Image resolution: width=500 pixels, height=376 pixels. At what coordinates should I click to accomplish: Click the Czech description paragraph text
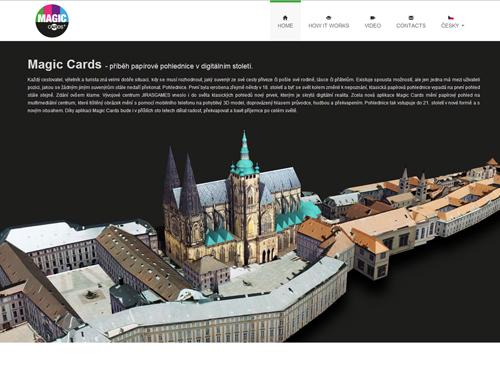point(254,95)
